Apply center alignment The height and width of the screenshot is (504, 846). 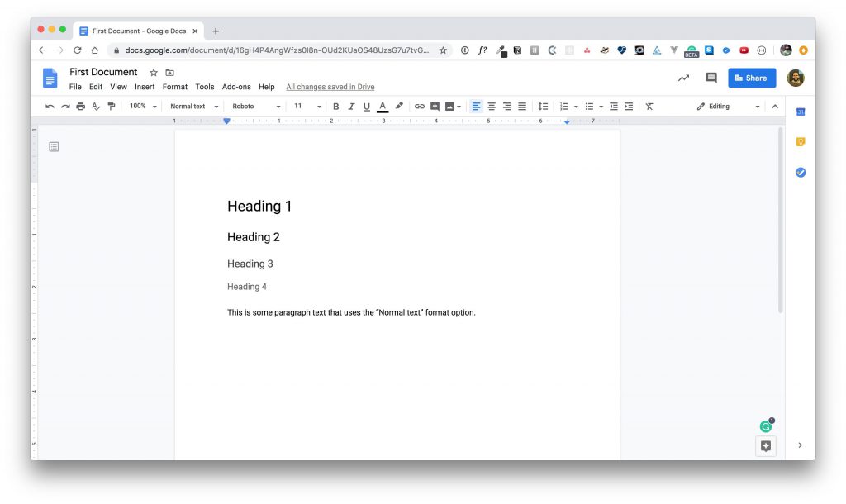pyautogui.click(x=491, y=106)
